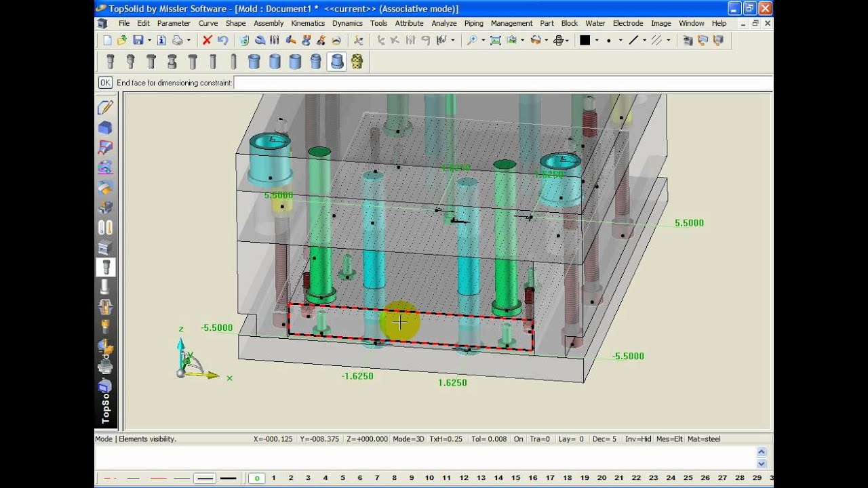The height and width of the screenshot is (488, 868).
Task: Toggle Mes=Elt setting in status bar
Action: click(669, 439)
